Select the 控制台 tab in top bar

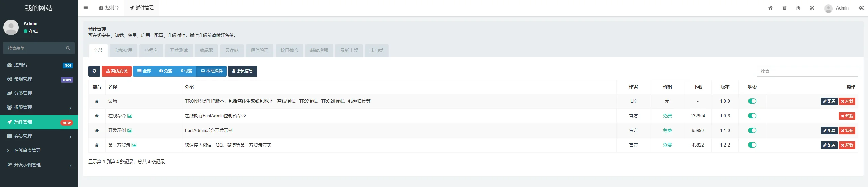coord(109,8)
